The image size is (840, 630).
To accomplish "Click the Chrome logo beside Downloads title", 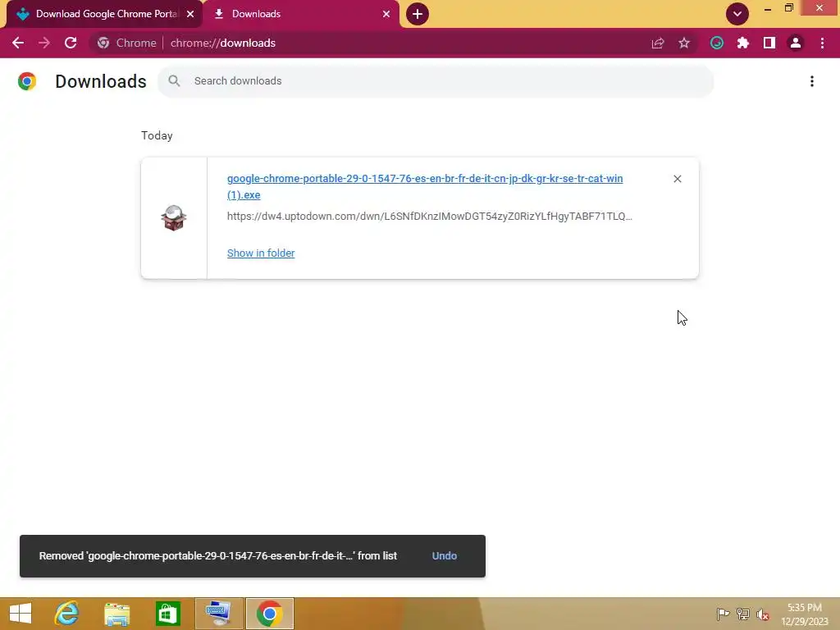I will (27, 81).
